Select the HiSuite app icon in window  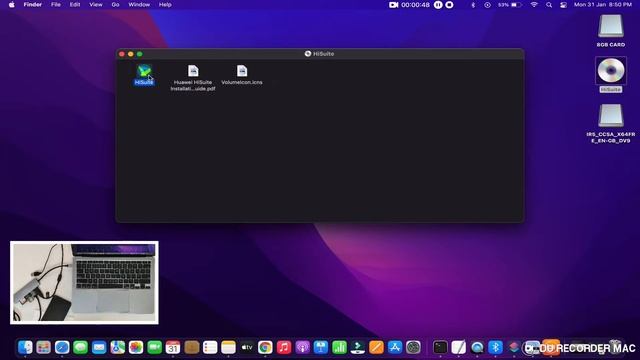(144, 71)
